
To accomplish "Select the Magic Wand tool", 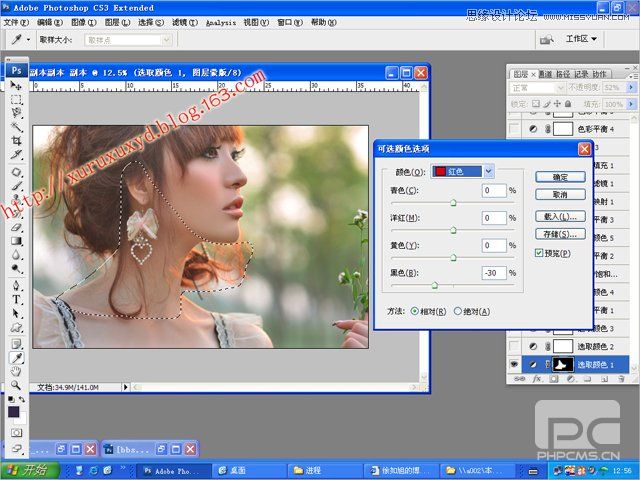I will tap(16, 127).
